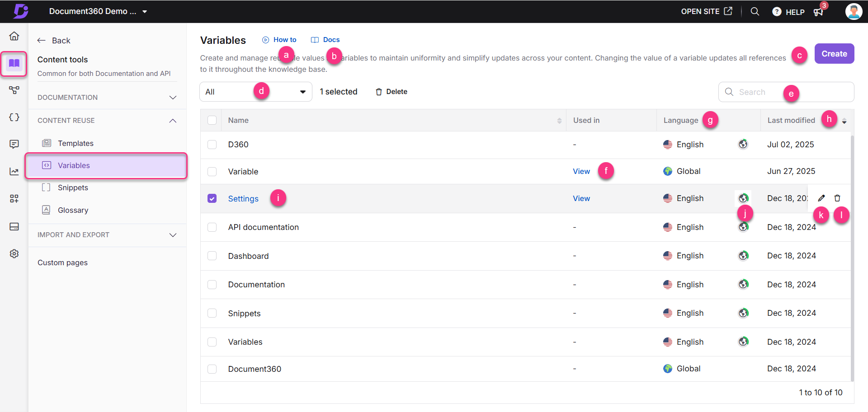Select Variables in the left menu
Viewport: 868px width, 412px height.
point(106,165)
